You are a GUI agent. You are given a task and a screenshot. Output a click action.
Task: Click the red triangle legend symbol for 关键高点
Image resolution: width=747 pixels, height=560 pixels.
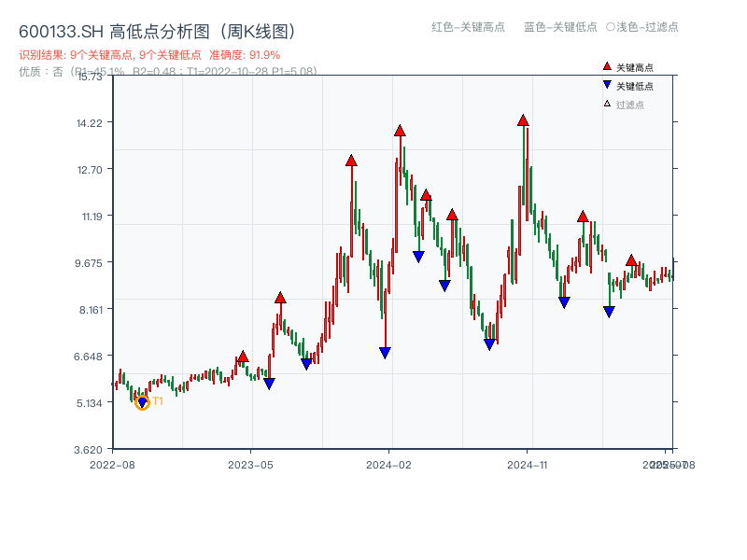coord(606,65)
